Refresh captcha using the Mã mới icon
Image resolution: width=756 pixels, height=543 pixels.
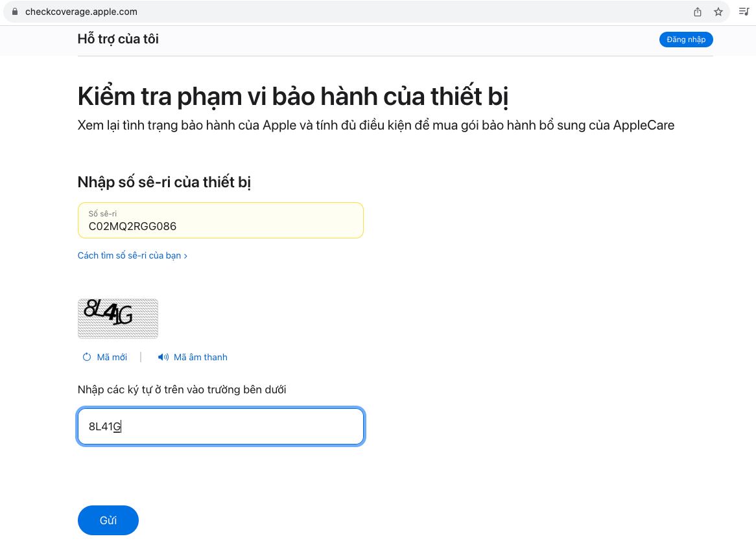pos(86,357)
